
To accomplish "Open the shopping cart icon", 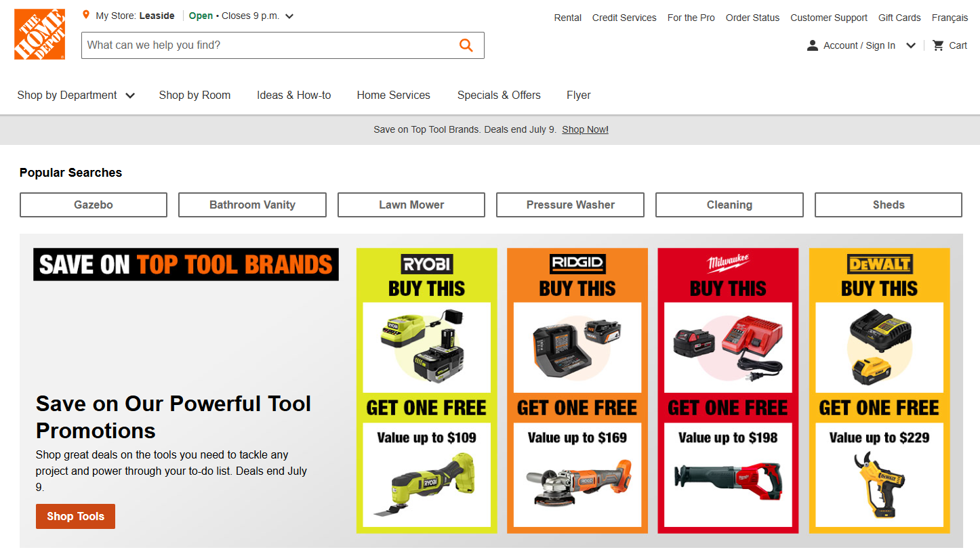I will point(938,45).
